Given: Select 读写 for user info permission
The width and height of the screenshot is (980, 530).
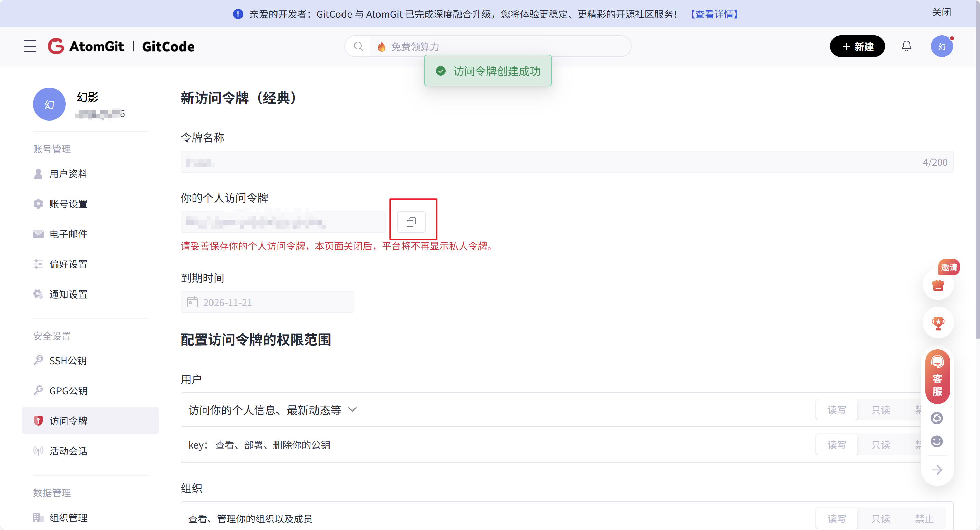Looking at the screenshot, I should click(x=837, y=410).
